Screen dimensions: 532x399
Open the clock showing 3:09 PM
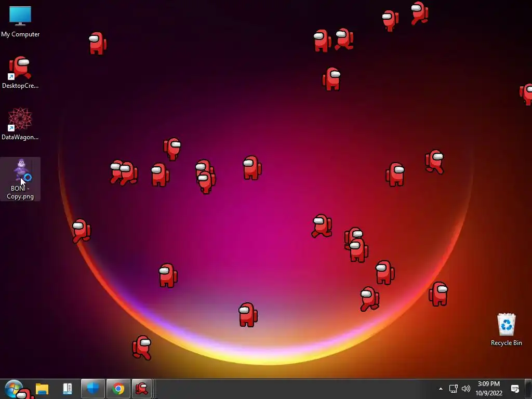(x=488, y=389)
